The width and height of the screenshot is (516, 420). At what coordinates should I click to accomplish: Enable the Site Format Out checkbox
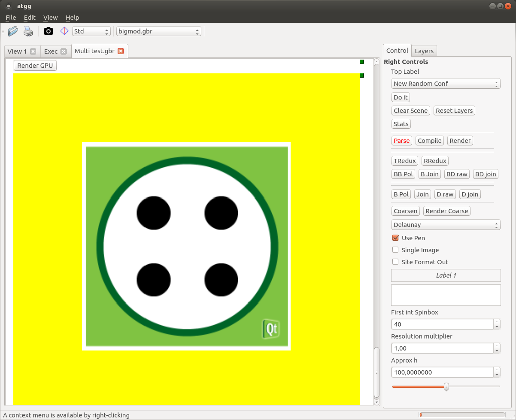(395, 262)
